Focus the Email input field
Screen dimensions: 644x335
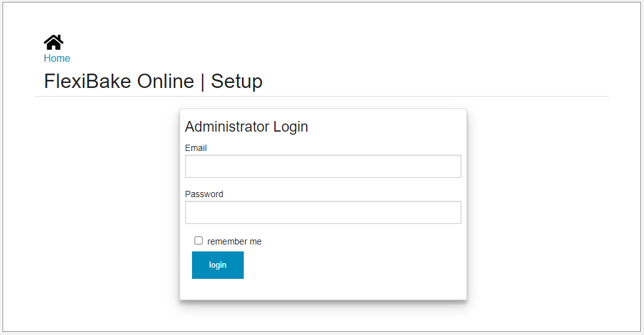(x=323, y=166)
